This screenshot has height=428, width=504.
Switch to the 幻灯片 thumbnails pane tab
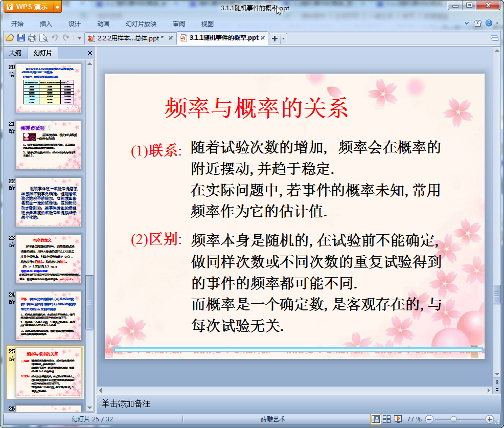(x=43, y=53)
